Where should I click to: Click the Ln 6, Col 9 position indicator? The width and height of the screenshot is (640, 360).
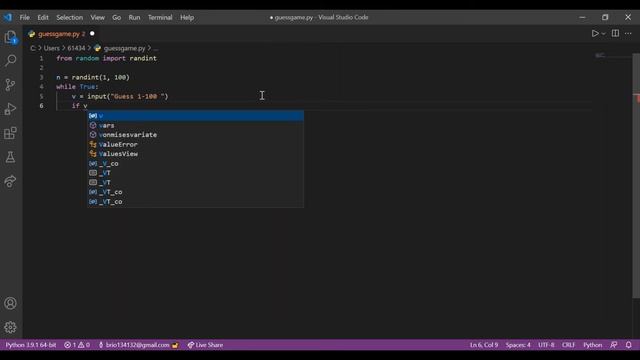pos(484,345)
